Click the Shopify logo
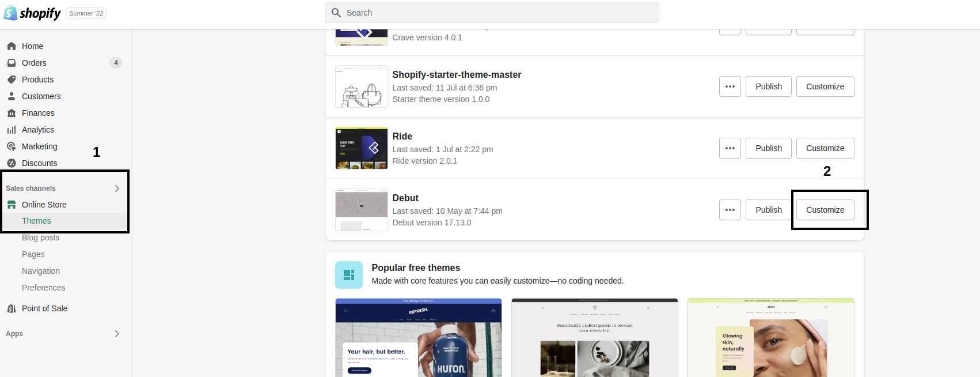980x377 pixels. [32, 13]
